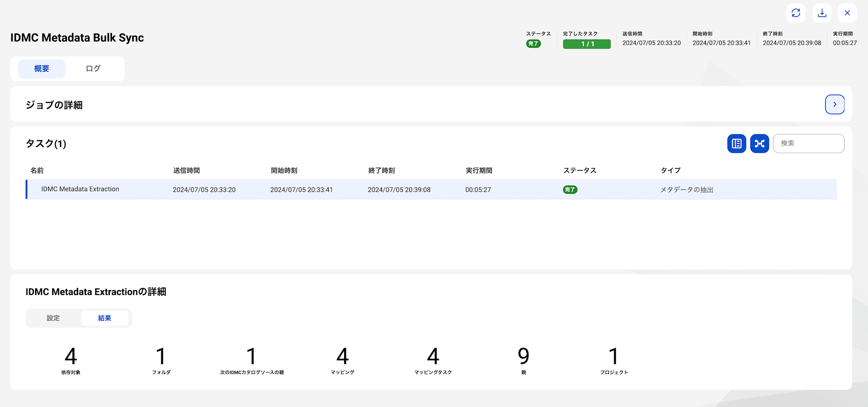Click the 終了時刻 table column header

(381, 170)
